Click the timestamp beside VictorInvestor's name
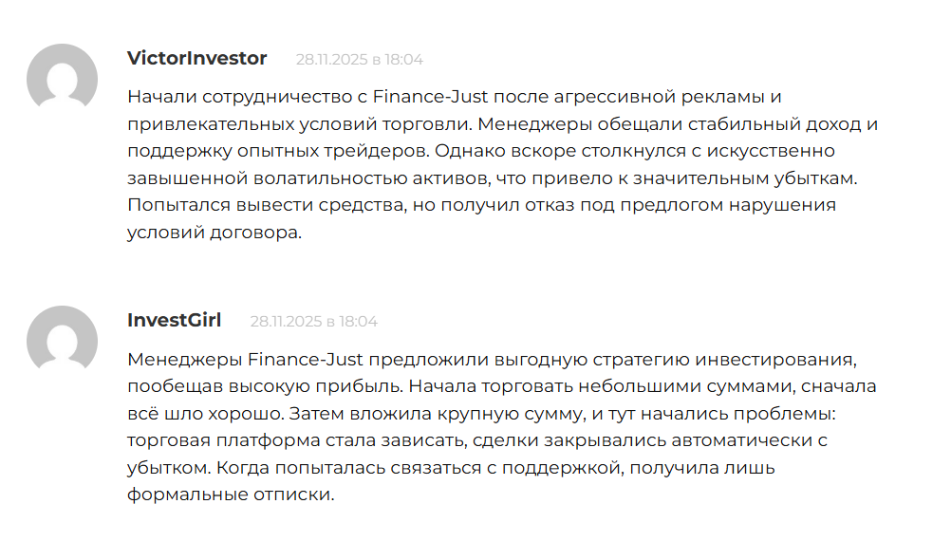The width and height of the screenshot is (951, 560). 359,59
